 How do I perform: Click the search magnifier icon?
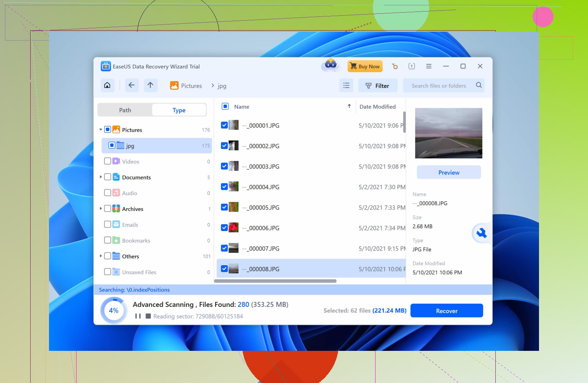pyautogui.click(x=479, y=85)
